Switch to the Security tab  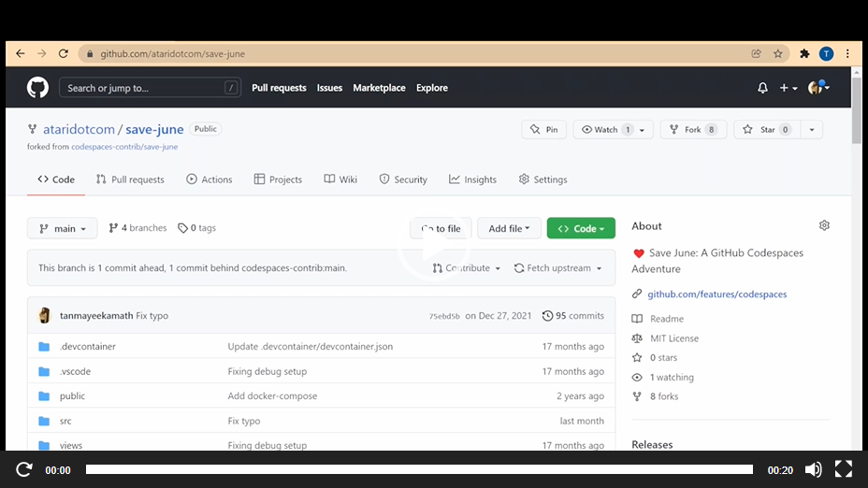click(403, 179)
